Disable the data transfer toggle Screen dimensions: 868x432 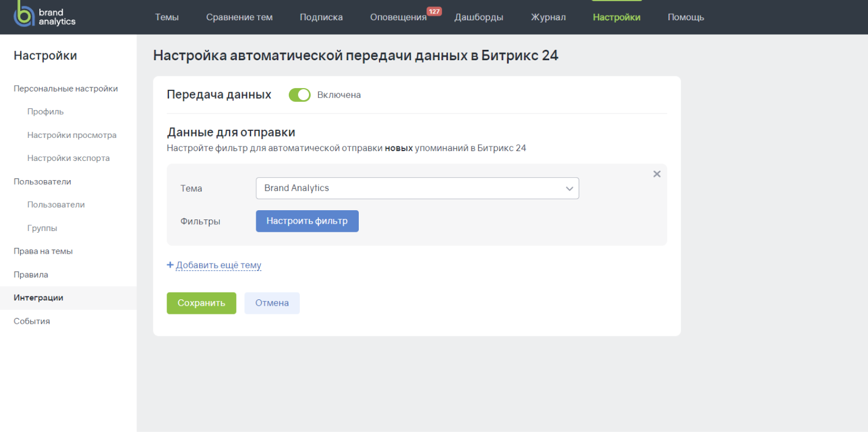tap(300, 95)
